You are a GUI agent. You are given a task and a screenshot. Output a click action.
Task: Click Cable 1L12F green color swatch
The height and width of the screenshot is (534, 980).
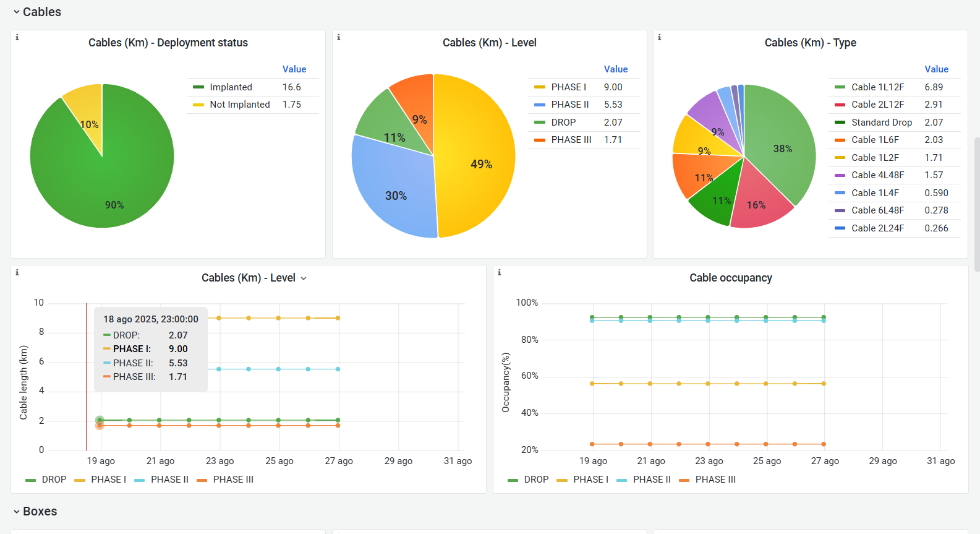click(x=840, y=87)
